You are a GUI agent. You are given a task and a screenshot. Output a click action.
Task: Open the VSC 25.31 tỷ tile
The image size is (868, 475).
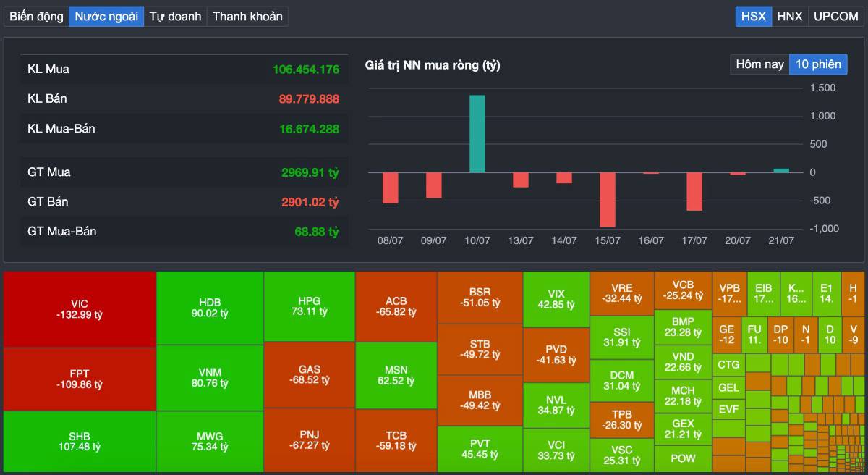pyautogui.click(x=621, y=455)
